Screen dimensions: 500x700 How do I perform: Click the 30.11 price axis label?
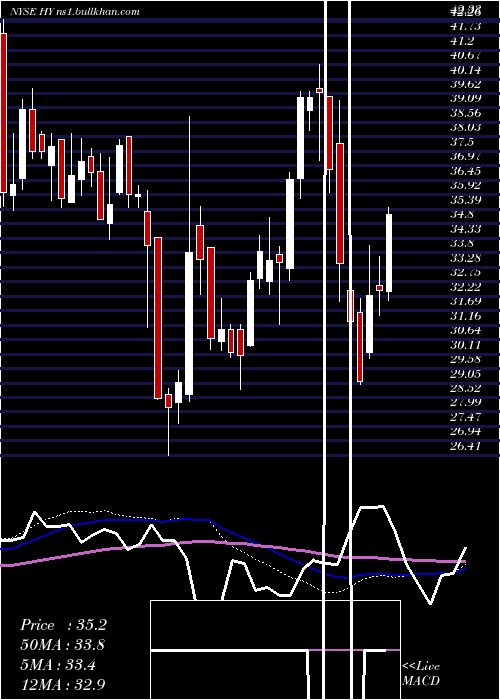pyautogui.click(x=466, y=344)
